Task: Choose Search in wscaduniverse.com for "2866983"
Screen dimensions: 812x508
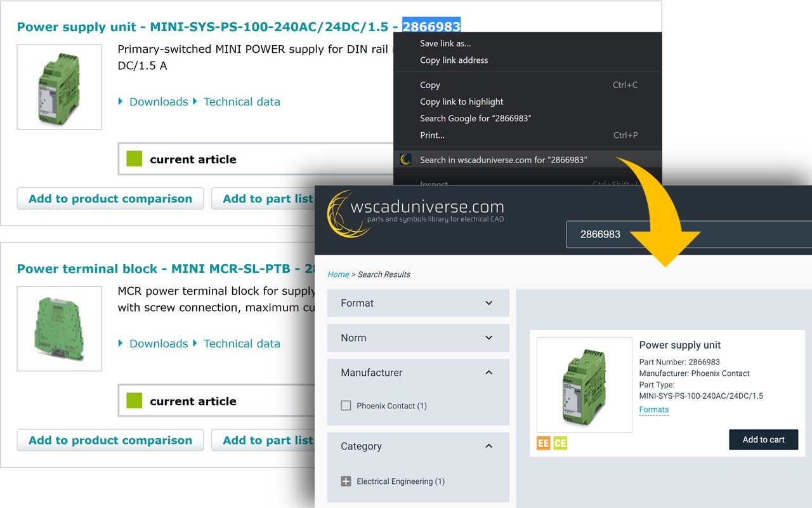Action: click(x=528, y=159)
